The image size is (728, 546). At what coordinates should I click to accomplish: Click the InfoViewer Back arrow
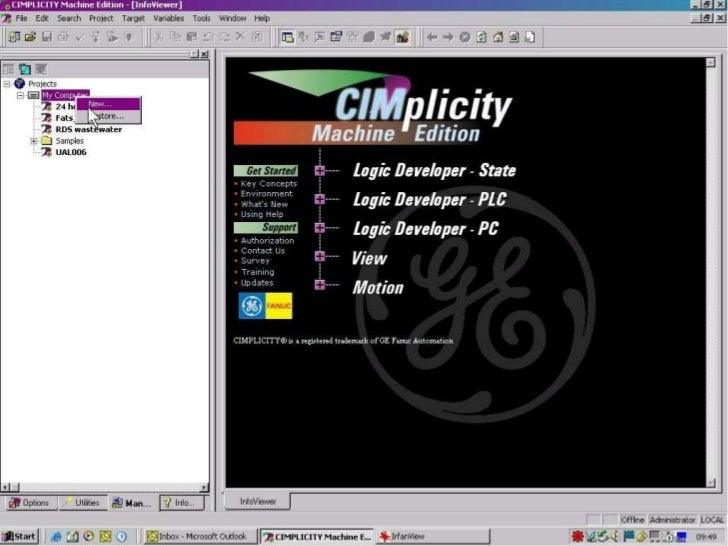tap(432, 37)
